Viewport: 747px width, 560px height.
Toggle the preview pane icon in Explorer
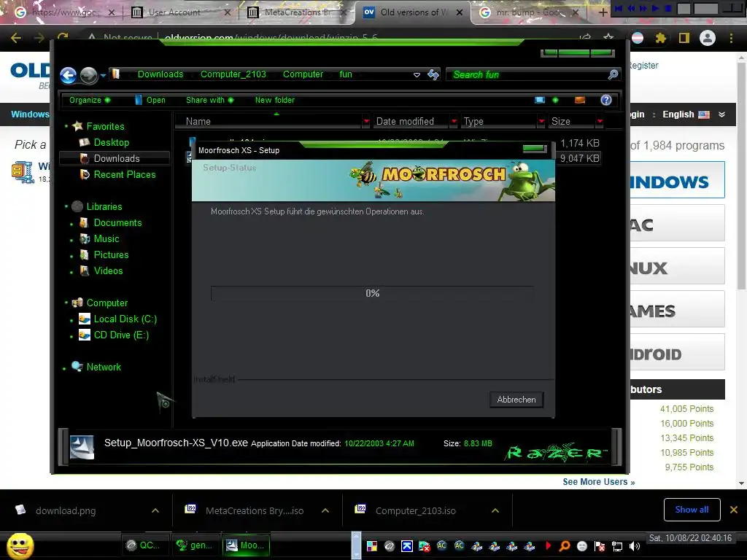[580, 100]
